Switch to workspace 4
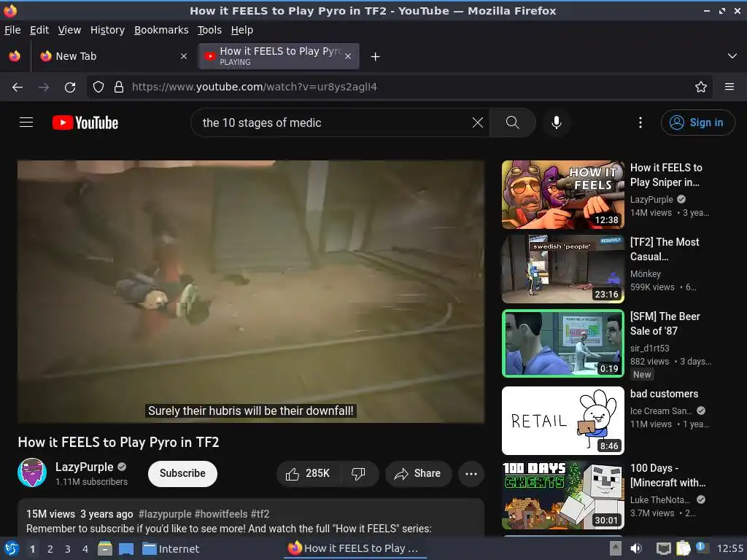This screenshot has width=747, height=560. [85, 549]
